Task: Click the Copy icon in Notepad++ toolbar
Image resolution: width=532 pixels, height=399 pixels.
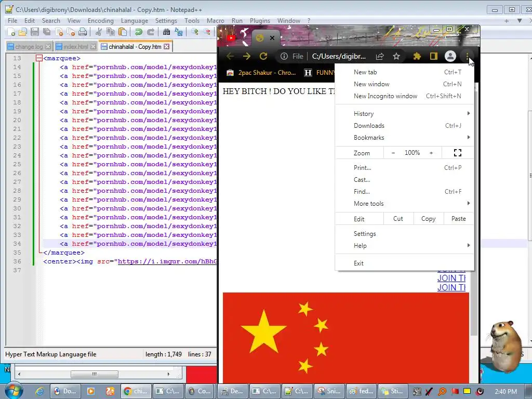Action: [x=110, y=32]
